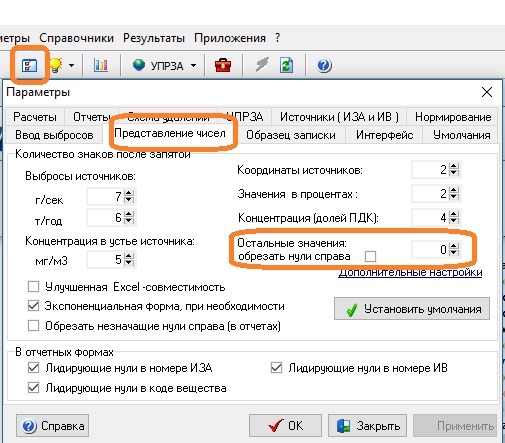Enable Улучшенная Excel-совместимость checkbox
Screen dimensions: 505x443
[33, 287]
